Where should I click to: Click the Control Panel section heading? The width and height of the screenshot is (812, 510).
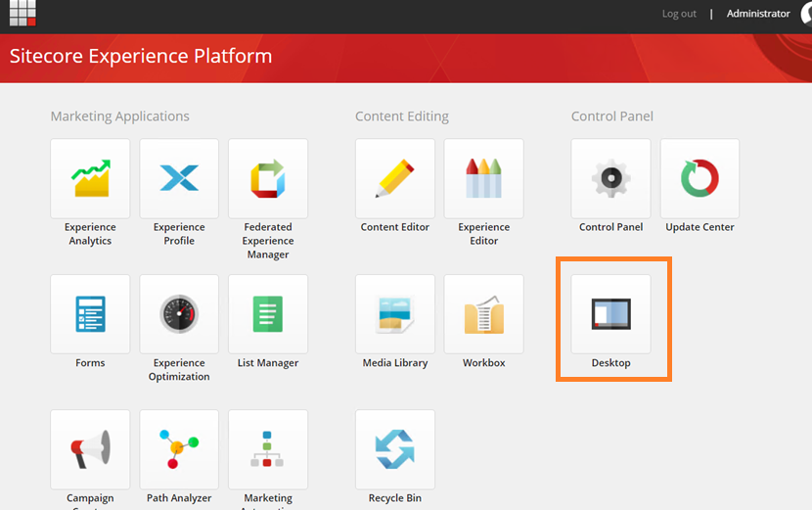(612, 116)
